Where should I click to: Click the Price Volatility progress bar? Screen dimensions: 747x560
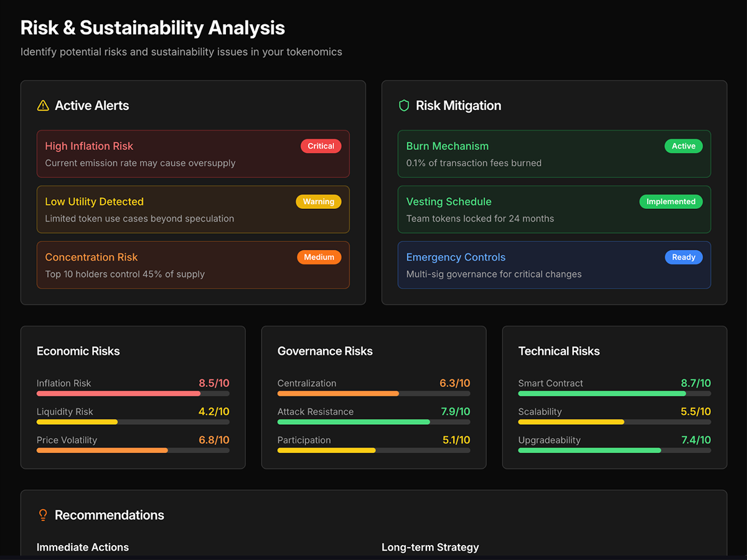[x=133, y=450]
